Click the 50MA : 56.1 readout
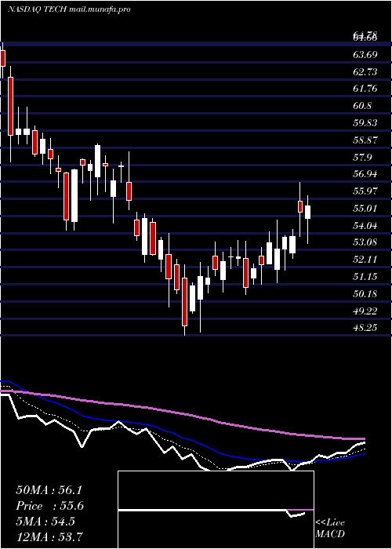 [x=49, y=490]
